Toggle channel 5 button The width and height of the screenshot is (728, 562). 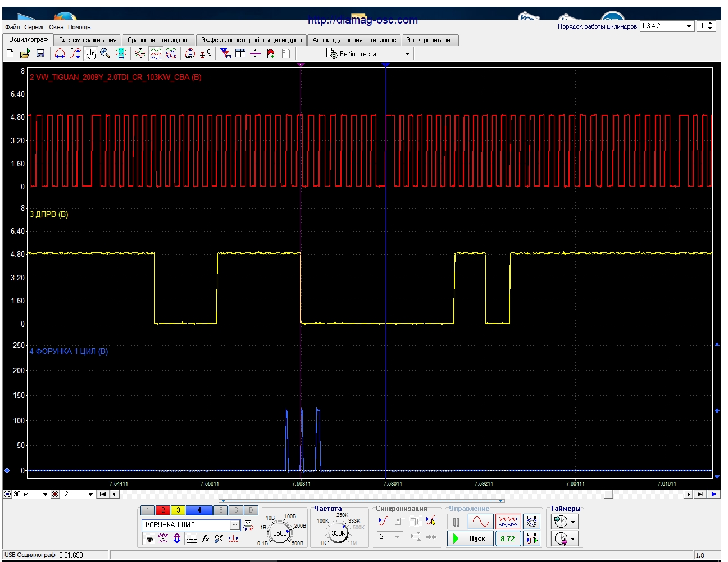[221, 510]
